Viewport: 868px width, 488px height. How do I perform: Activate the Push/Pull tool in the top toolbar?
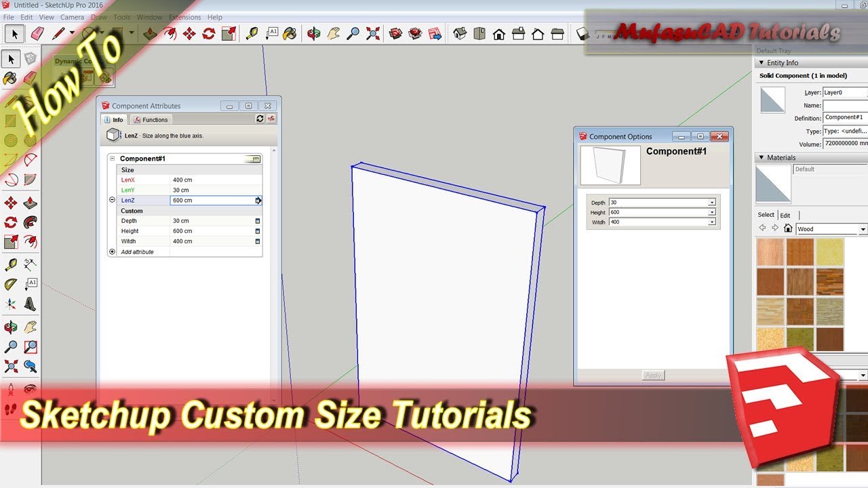click(151, 33)
